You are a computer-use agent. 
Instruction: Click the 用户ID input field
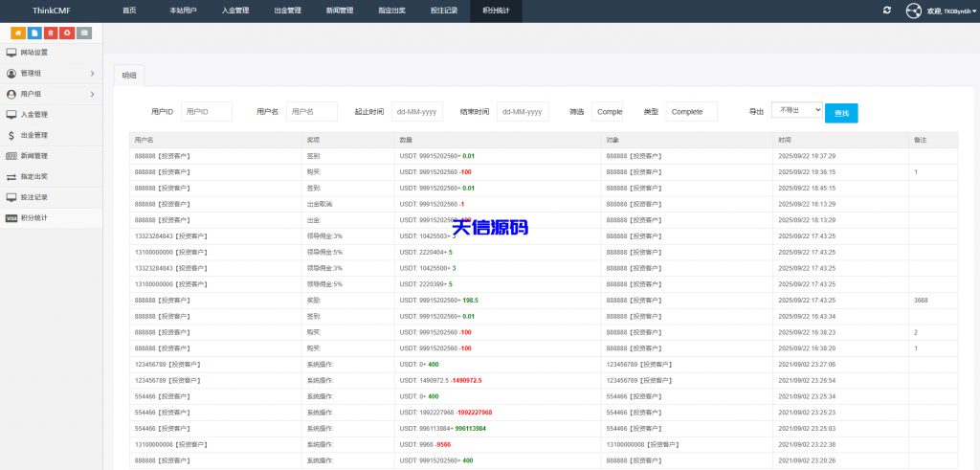[207, 112]
